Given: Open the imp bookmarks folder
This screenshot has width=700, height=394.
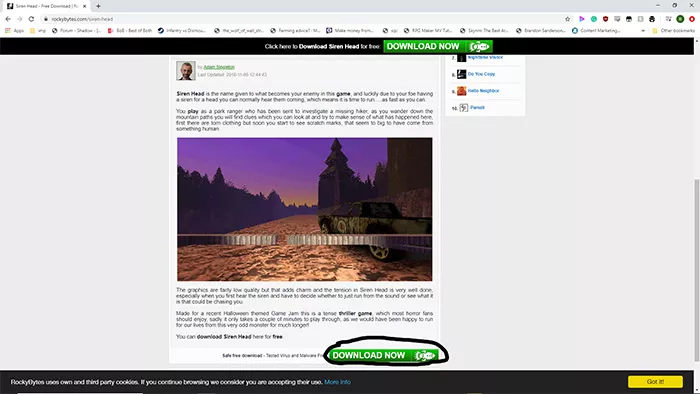Looking at the screenshot, I should [38, 31].
